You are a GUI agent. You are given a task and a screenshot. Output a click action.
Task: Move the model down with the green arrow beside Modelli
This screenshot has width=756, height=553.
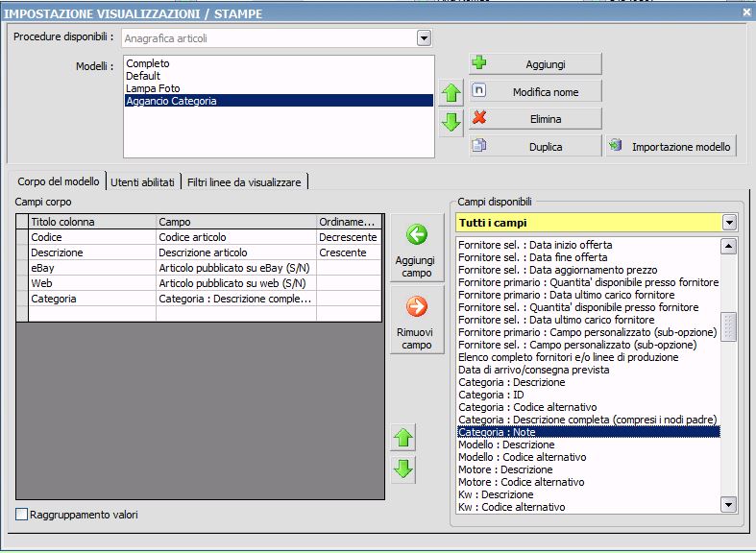pyautogui.click(x=451, y=122)
